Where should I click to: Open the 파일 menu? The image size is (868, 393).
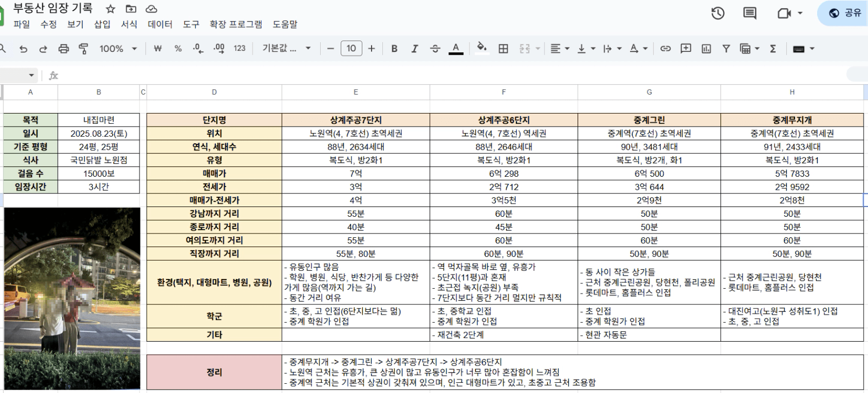tap(22, 24)
